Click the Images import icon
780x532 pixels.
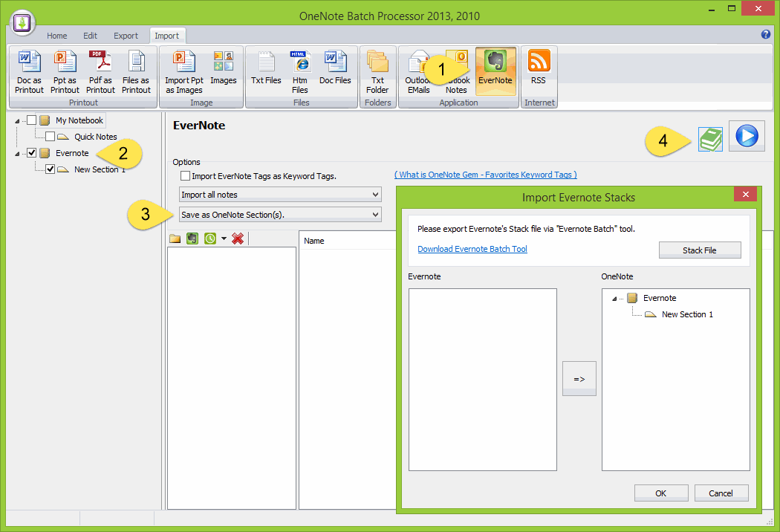tap(224, 67)
